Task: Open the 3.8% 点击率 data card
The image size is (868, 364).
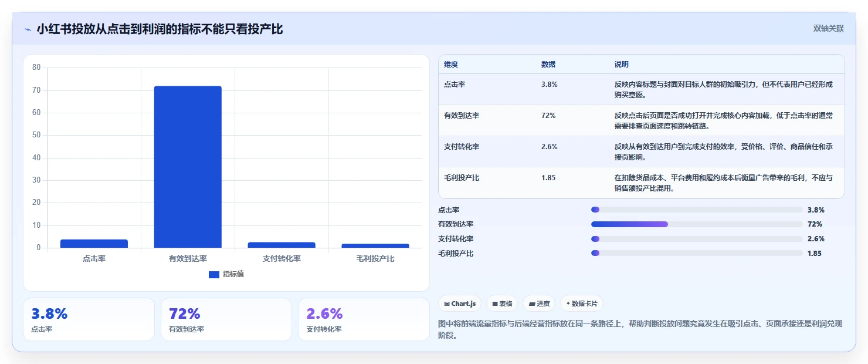Action: pos(89,319)
